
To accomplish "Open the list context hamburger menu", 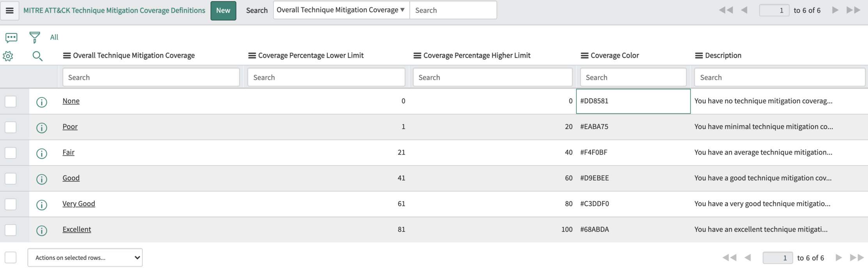I will click(x=10, y=11).
